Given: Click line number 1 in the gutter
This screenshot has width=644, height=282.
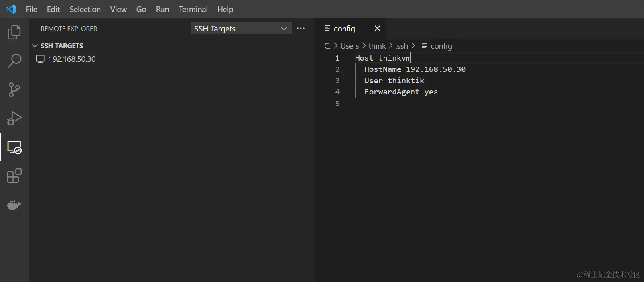Looking at the screenshot, I should (x=337, y=58).
